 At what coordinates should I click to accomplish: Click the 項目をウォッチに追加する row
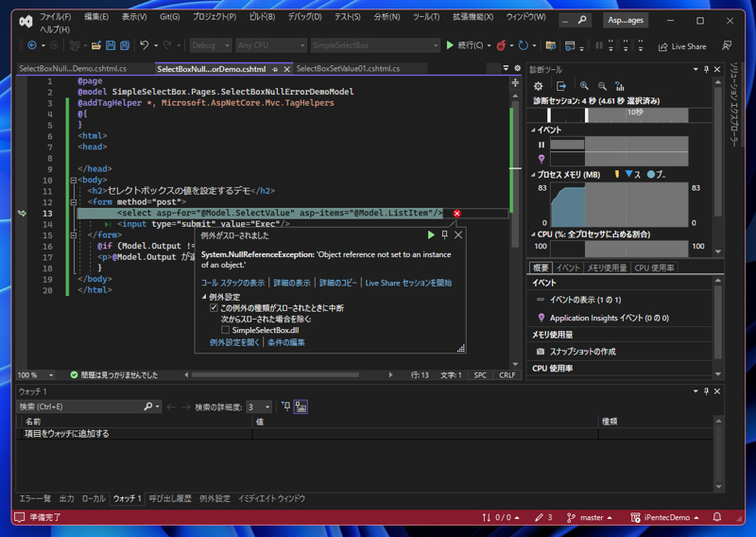pyautogui.click(x=365, y=433)
